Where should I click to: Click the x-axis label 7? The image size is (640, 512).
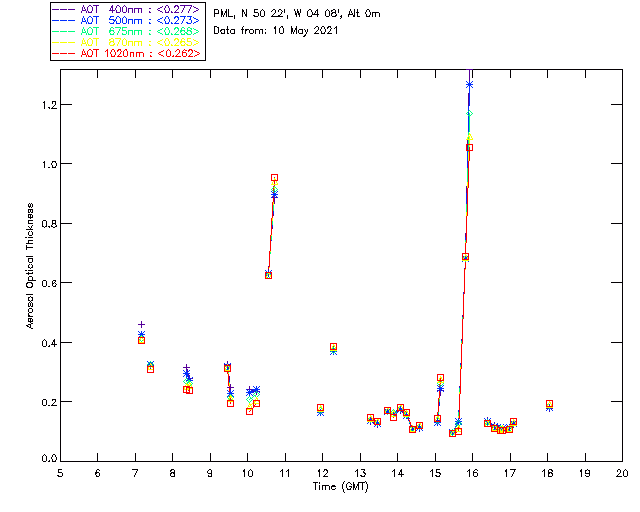click(x=135, y=473)
